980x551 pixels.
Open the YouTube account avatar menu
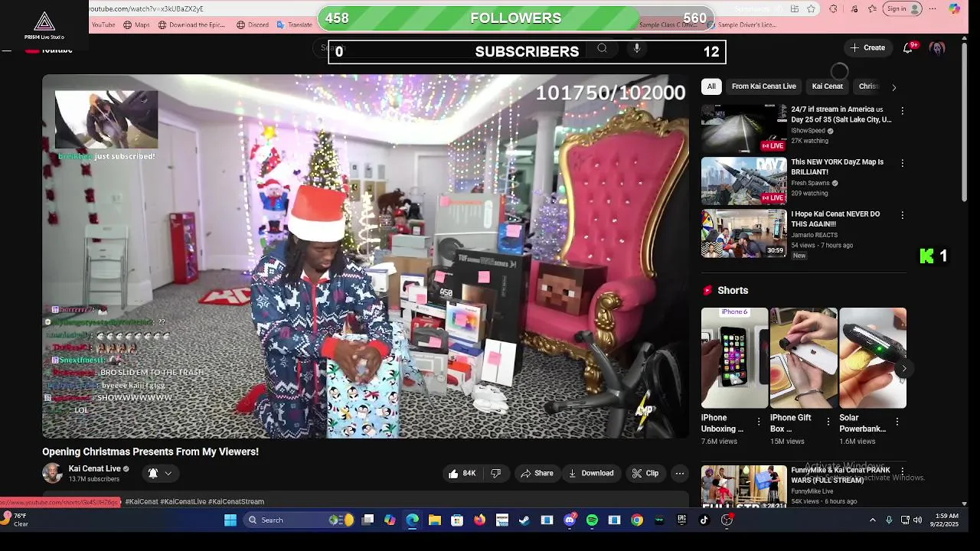937,47
